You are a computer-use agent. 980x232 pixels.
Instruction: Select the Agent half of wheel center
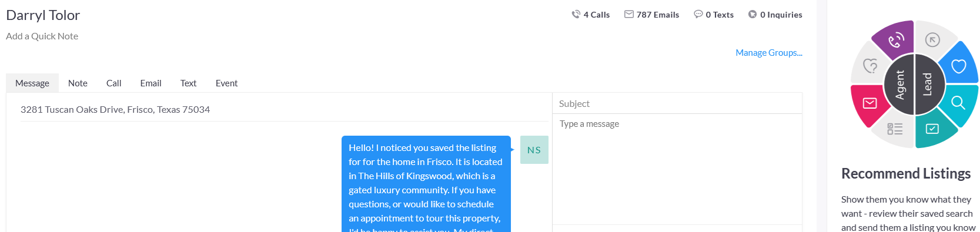point(899,85)
